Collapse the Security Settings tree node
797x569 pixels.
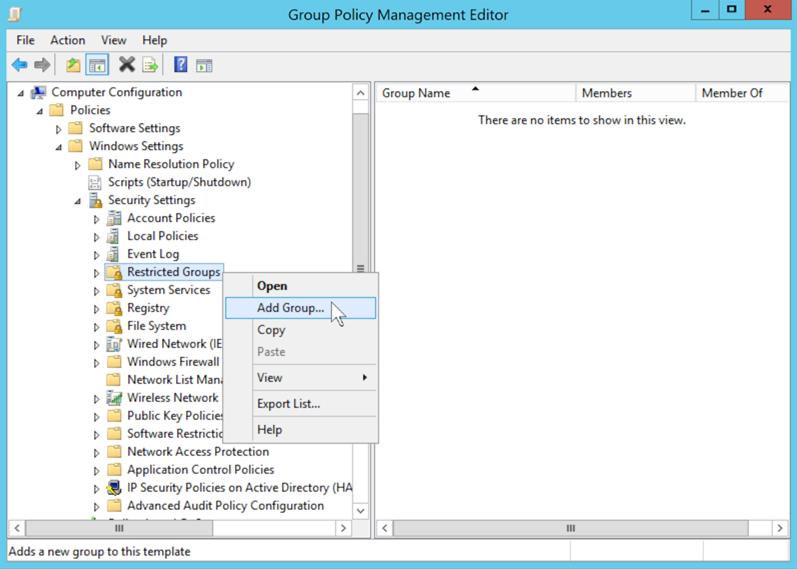[78, 201]
